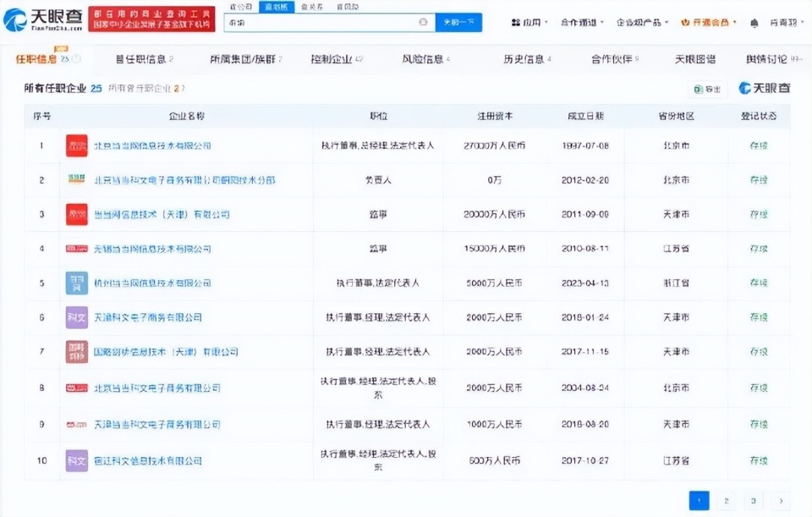Click 科文 logo of 宿迁科文信息技术有限公司
The image size is (812, 517).
(77, 460)
